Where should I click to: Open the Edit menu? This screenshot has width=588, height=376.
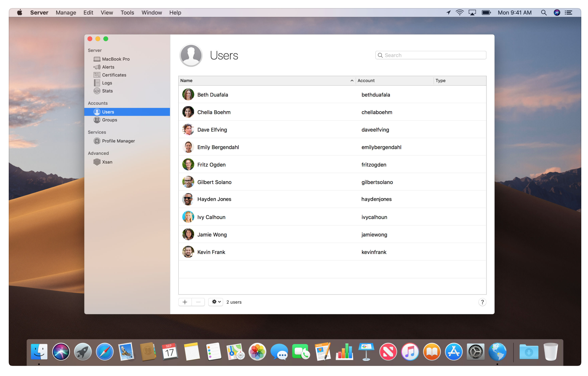(x=89, y=12)
